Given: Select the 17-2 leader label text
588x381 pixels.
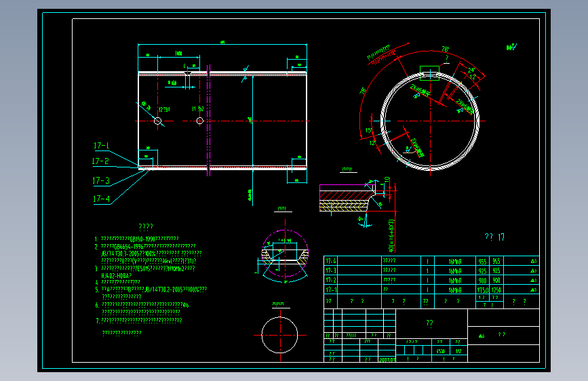Looking at the screenshot, I should [100, 161].
